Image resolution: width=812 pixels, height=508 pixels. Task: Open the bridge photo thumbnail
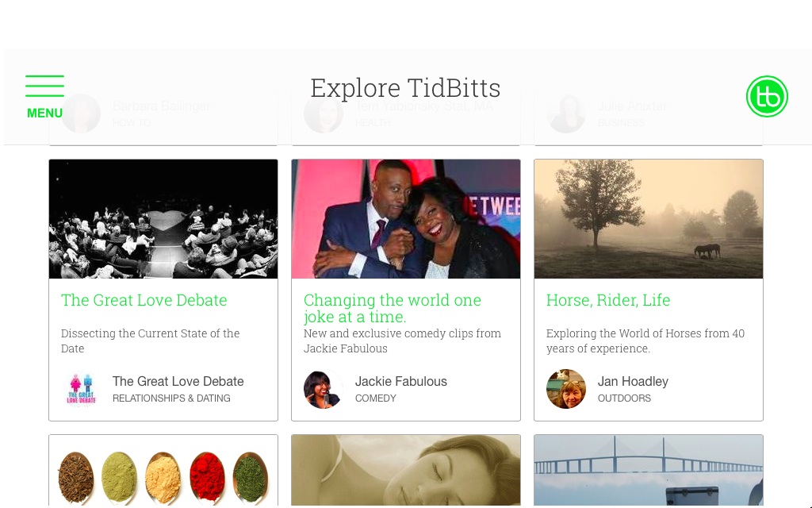tap(649, 472)
